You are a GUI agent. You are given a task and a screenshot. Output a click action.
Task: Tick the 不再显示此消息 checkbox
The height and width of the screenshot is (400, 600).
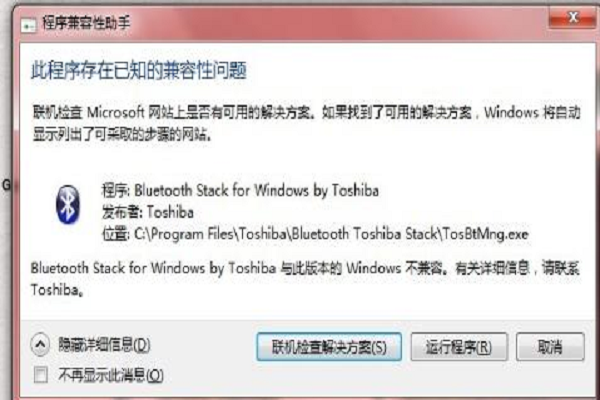[41, 375]
